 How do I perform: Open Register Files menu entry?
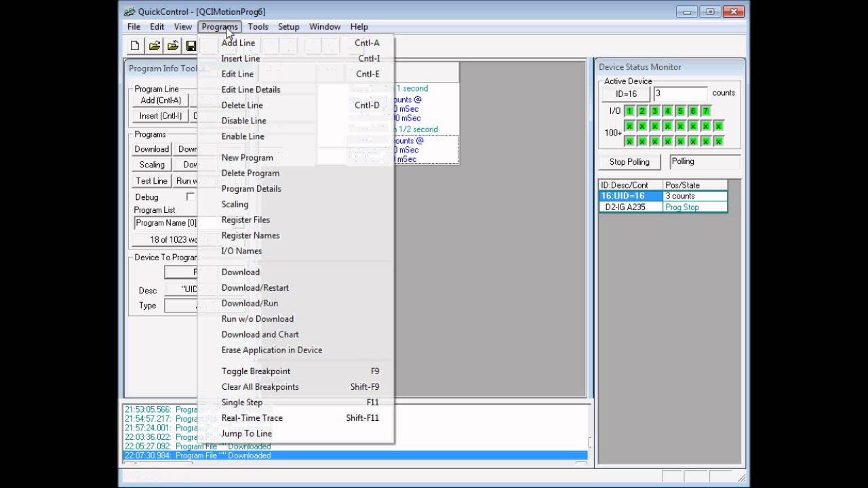pos(296,220)
